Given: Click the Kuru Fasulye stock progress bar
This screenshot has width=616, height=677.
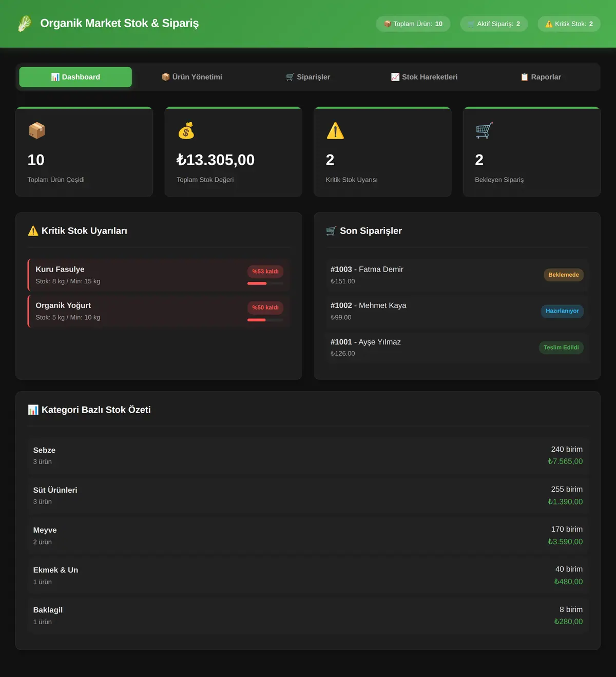Looking at the screenshot, I should (x=265, y=283).
